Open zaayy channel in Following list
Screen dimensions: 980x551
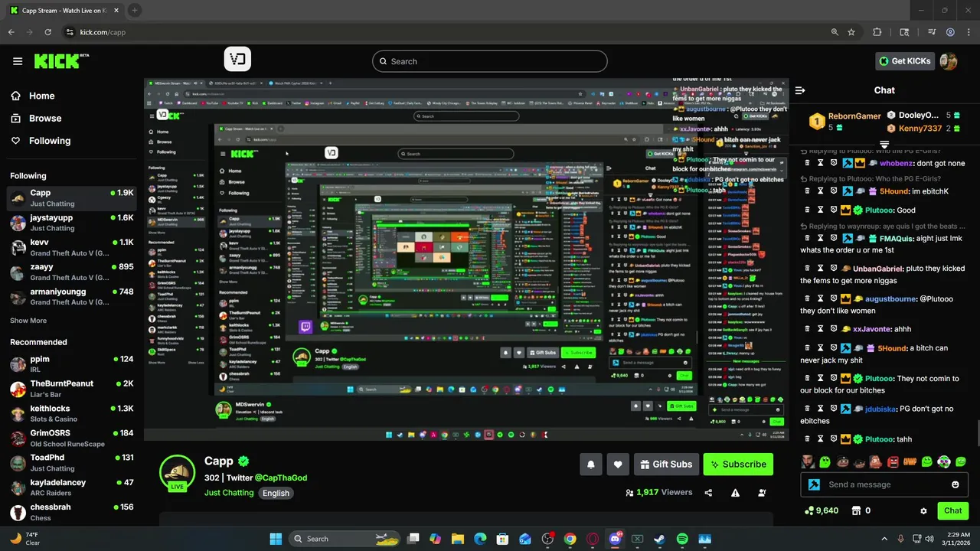[x=72, y=272]
